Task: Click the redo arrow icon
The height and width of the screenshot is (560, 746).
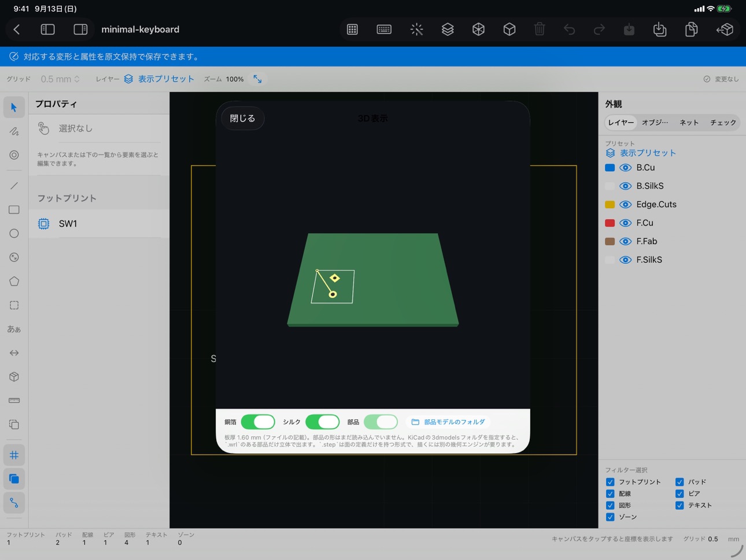Action: [x=599, y=30]
